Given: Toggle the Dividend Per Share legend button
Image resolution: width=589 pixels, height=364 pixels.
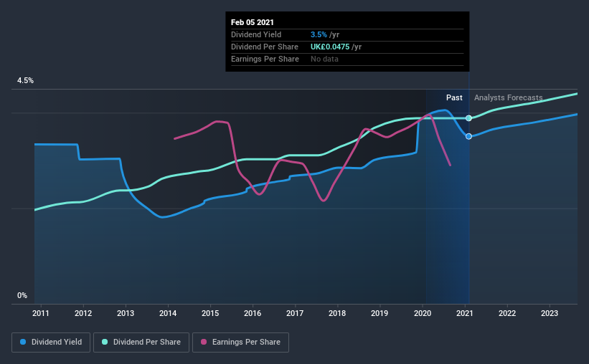Looking at the screenshot, I should tap(141, 343).
